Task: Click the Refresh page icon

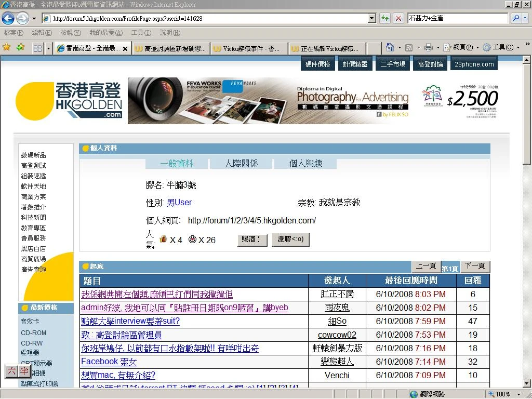Action: (385, 18)
